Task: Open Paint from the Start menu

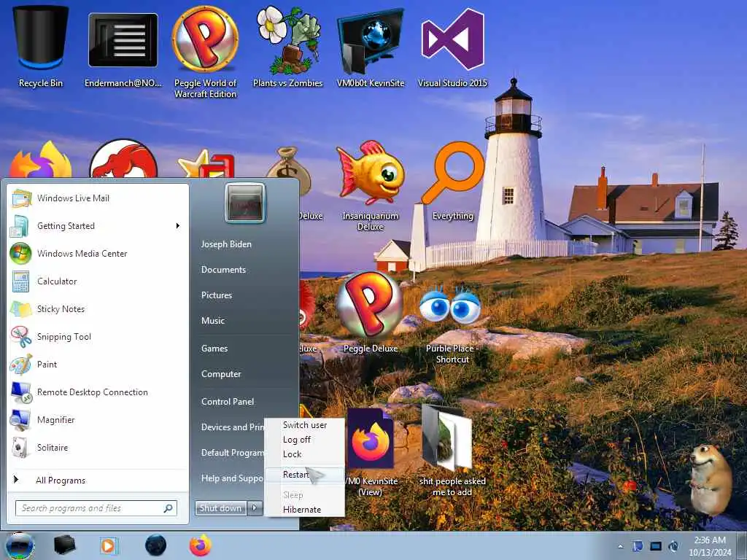Action: click(98, 365)
